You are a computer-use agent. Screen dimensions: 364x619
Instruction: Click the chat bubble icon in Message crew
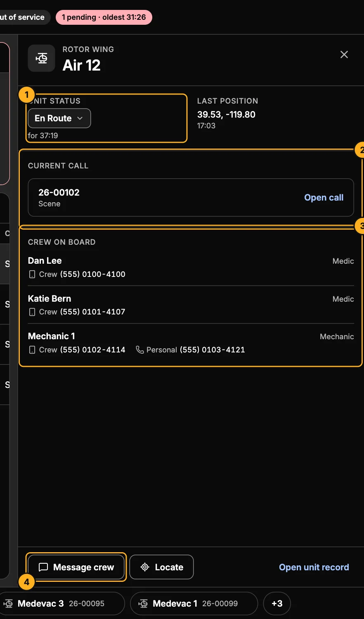pos(43,567)
